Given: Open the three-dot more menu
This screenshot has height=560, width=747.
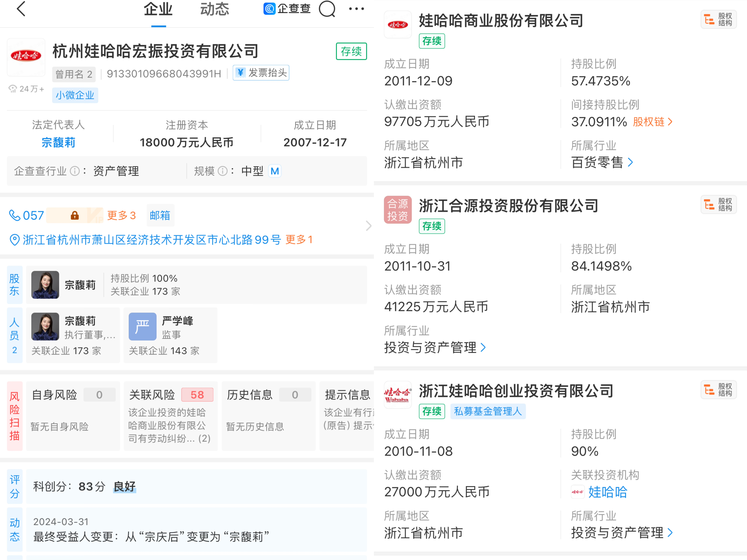Looking at the screenshot, I should (356, 9).
